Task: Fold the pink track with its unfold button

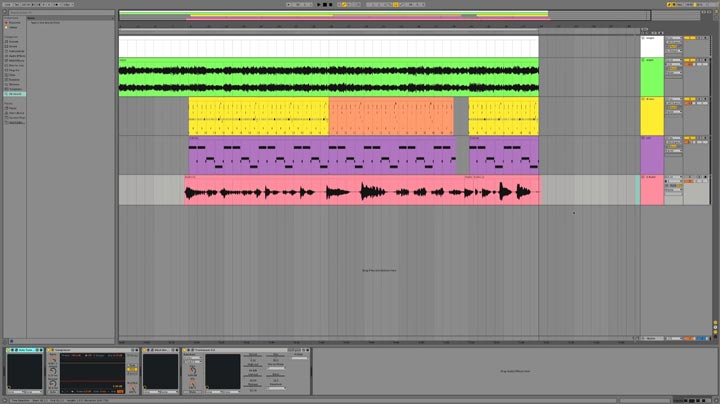Action: coord(643,177)
